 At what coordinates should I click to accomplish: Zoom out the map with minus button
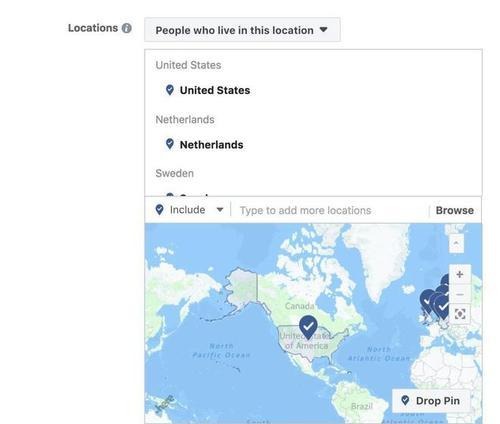(460, 294)
